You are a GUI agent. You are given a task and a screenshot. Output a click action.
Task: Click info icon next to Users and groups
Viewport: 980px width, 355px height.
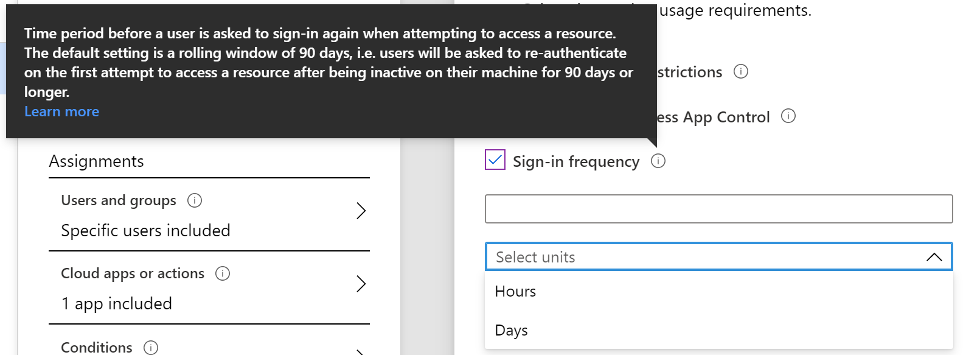click(x=195, y=200)
